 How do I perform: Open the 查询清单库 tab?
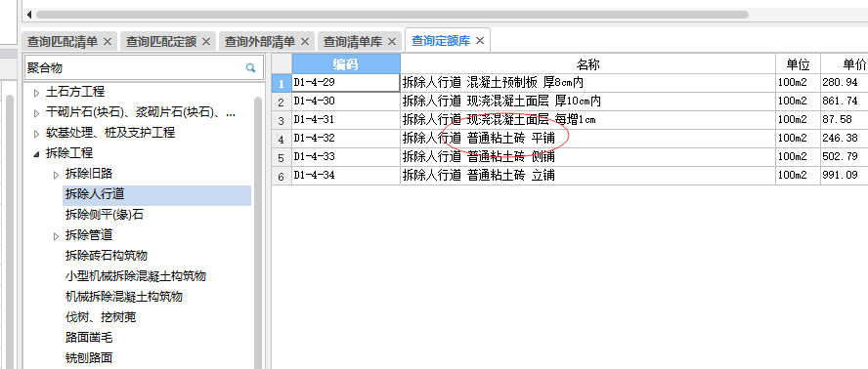coord(353,42)
